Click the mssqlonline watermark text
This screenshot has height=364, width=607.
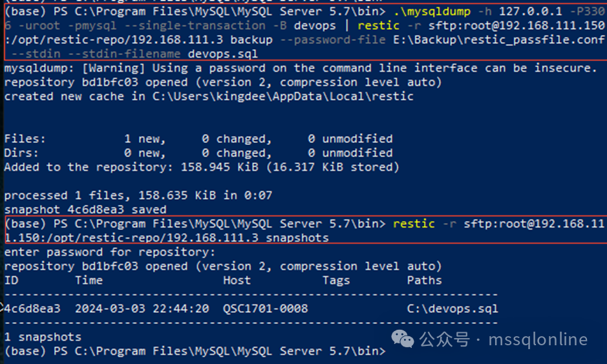pyautogui.click(x=537, y=339)
